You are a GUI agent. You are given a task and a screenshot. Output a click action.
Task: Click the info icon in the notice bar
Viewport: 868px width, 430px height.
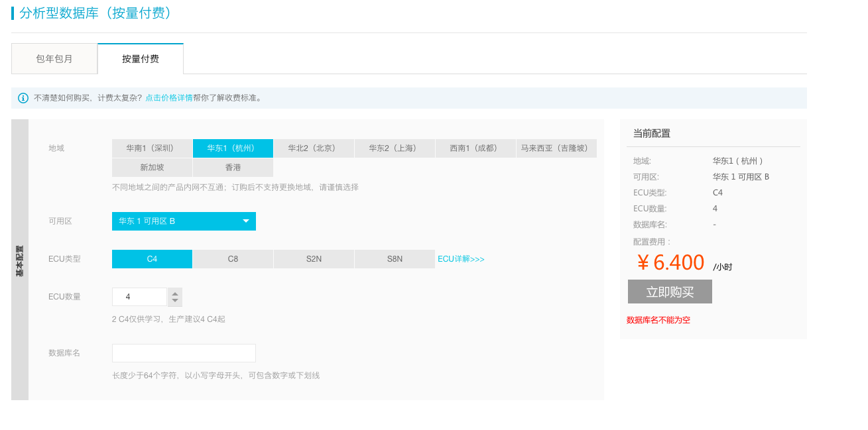click(x=23, y=98)
